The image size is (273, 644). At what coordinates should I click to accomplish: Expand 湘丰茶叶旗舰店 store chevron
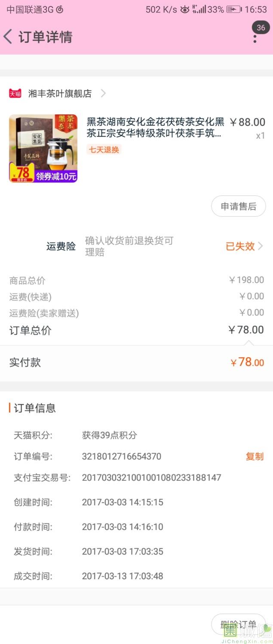tap(103, 93)
